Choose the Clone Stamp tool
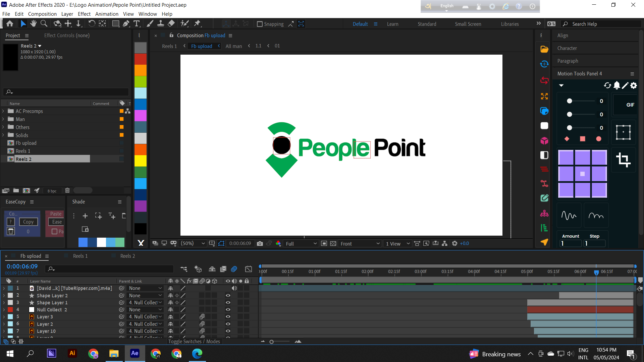The width and height of the screenshot is (644, 362). coord(161,23)
